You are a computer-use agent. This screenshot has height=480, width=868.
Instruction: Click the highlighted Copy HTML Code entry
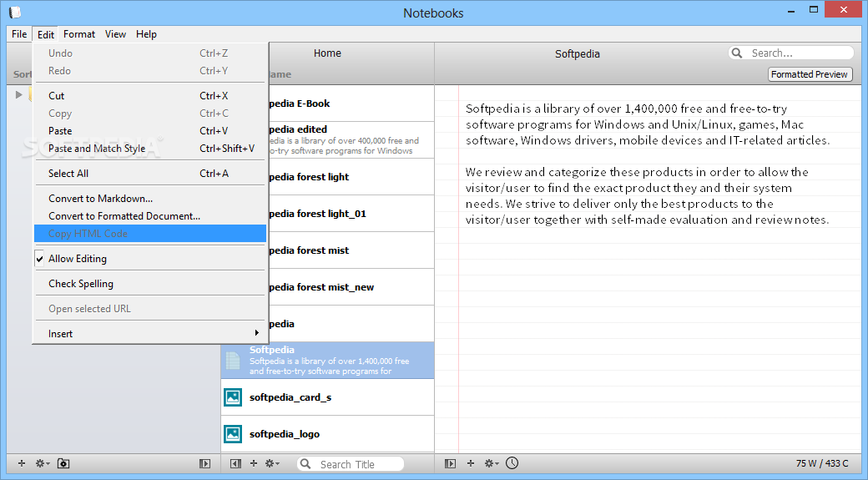(150, 234)
